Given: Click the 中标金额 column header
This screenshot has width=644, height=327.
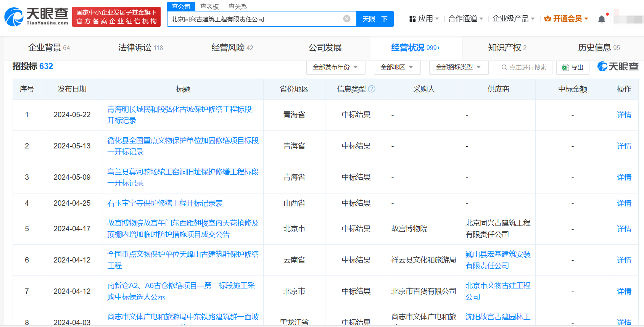Looking at the screenshot, I should click(x=573, y=89).
